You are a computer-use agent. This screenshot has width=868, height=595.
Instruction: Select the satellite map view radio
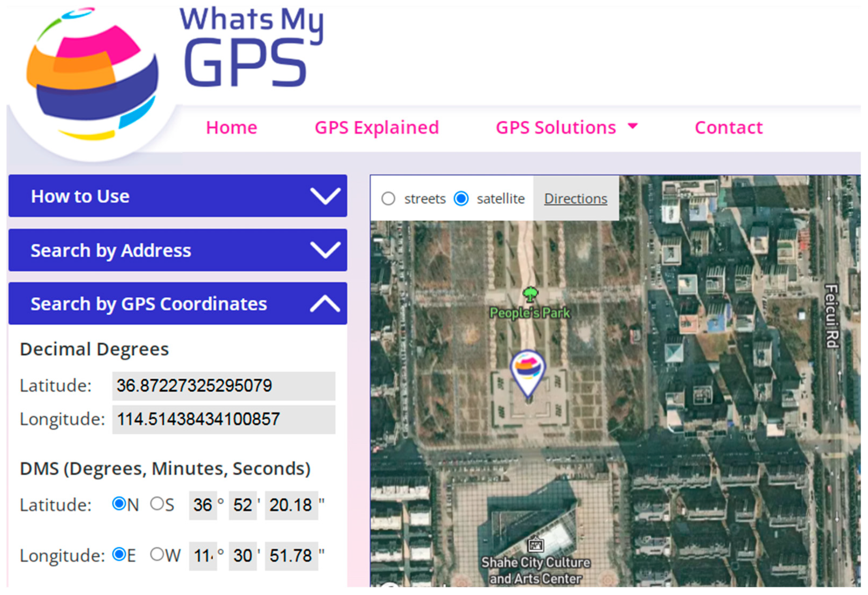click(461, 198)
